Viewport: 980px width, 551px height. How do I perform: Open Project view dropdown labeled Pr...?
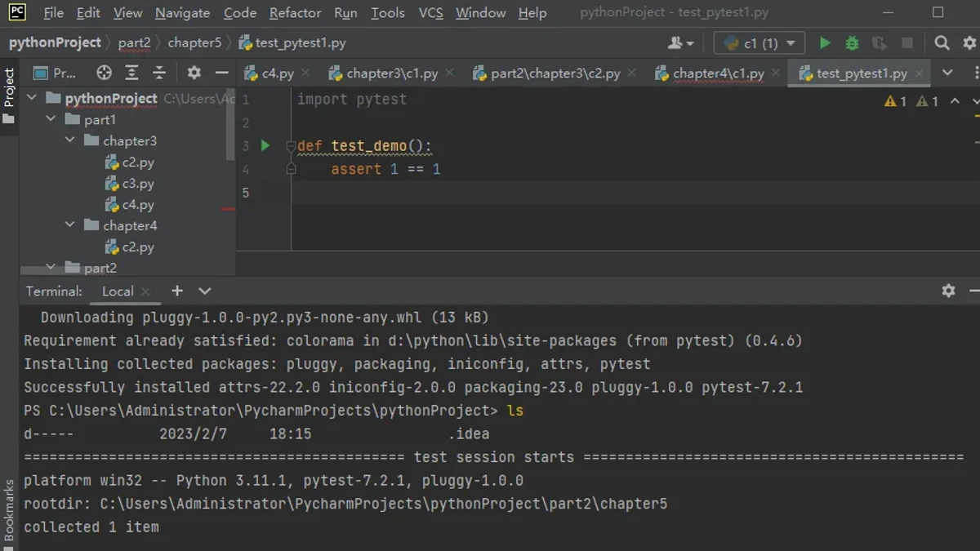pos(55,73)
